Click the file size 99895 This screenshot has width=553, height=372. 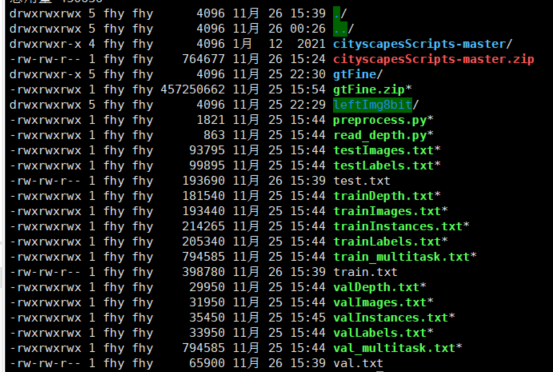click(x=207, y=165)
